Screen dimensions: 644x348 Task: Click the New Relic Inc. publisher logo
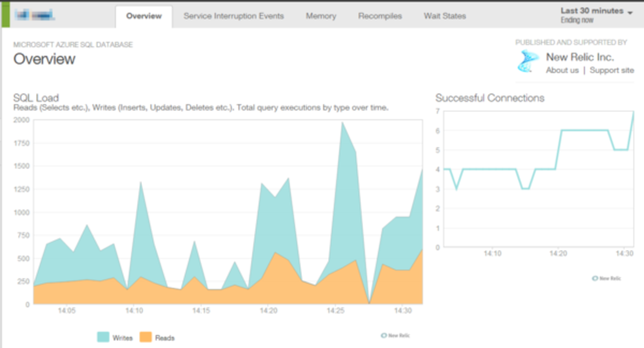pos(528,62)
